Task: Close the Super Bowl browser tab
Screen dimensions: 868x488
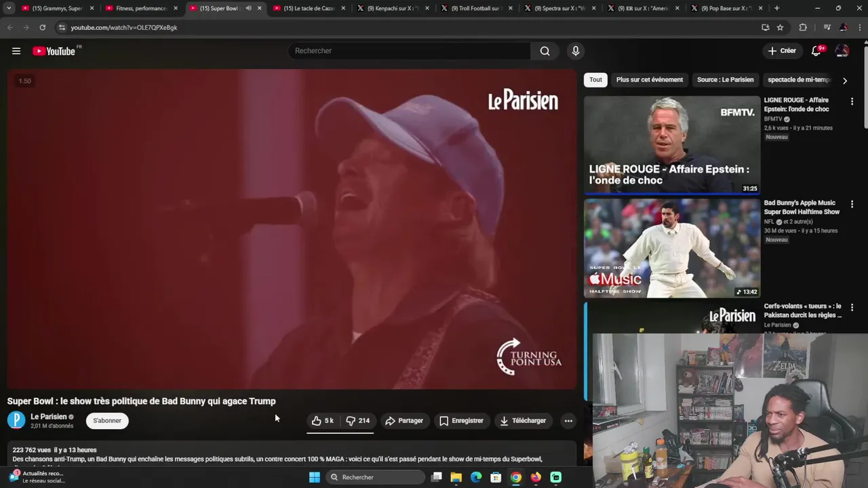Action: 259,8
